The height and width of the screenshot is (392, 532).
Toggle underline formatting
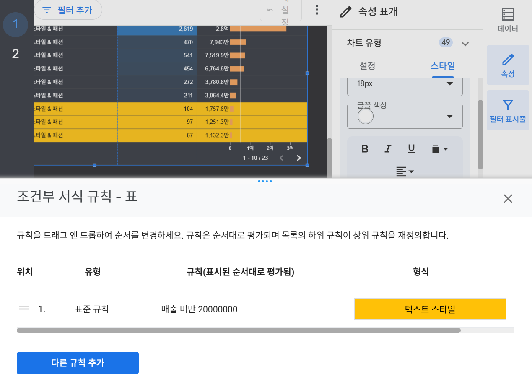[411, 149]
